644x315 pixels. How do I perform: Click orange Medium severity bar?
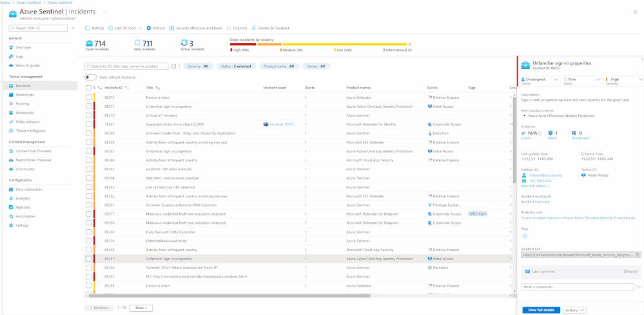click(x=269, y=45)
